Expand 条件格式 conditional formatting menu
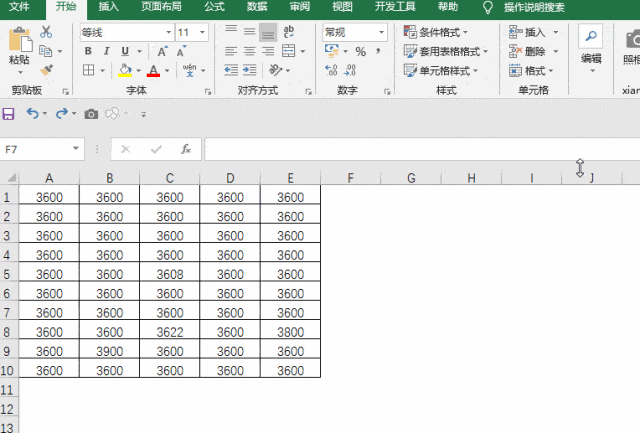640x433 pixels. pos(436,32)
